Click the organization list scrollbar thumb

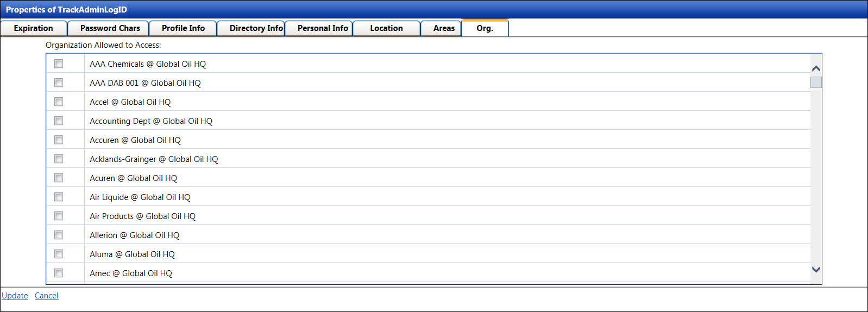[x=816, y=82]
